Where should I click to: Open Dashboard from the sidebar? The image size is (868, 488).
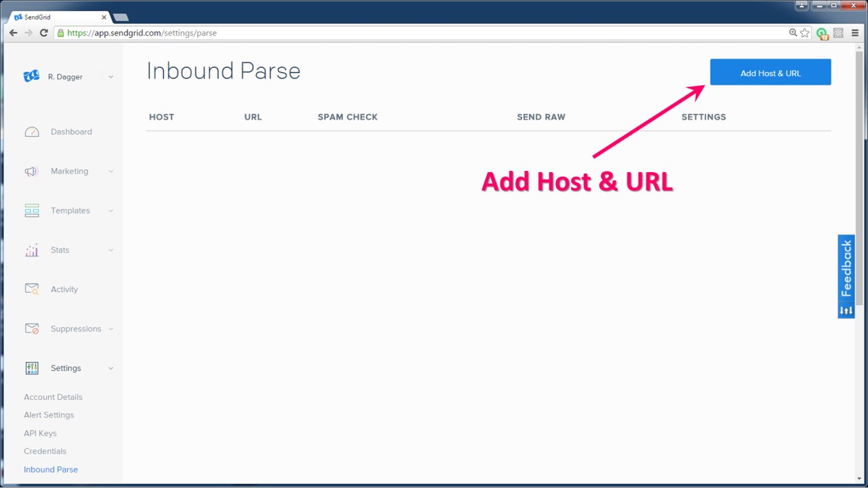pyautogui.click(x=71, y=132)
